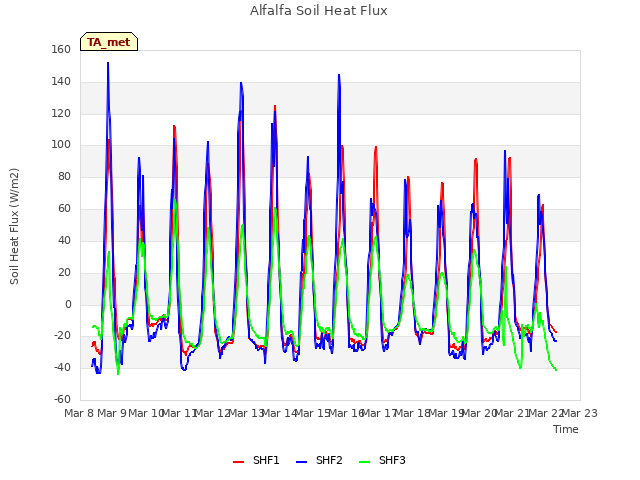Click the blue SHF2 legend swatch
Image resolution: width=640 pixels, height=480 pixels.
(301, 462)
